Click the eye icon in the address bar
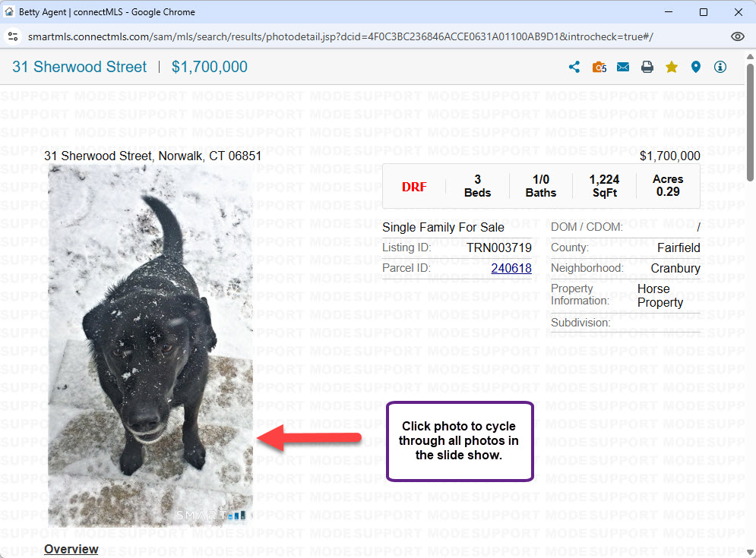 tap(737, 36)
